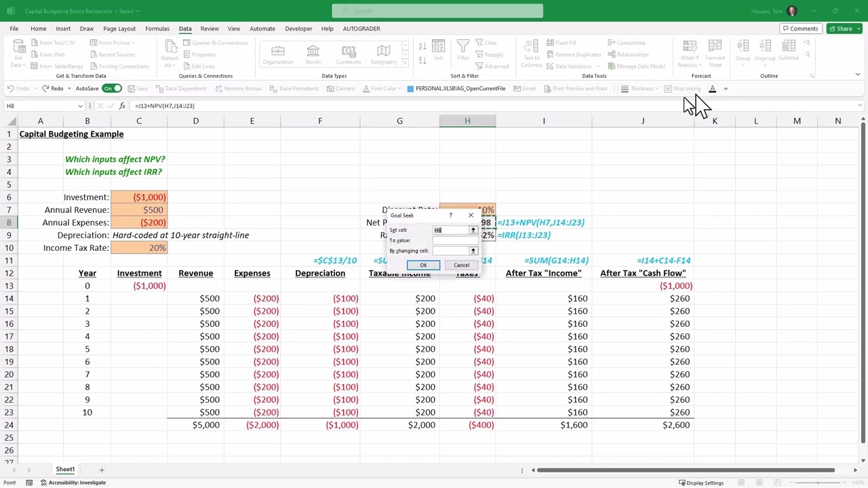The height and width of the screenshot is (488, 868).
Task: Click the Subtotal icon
Action: click(789, 51)
